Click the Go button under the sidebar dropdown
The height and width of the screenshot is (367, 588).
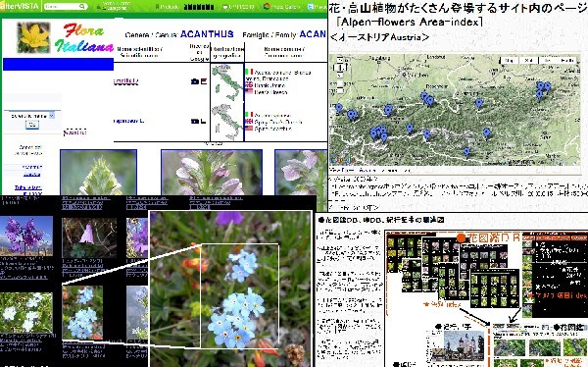click(x=32, y=125)
